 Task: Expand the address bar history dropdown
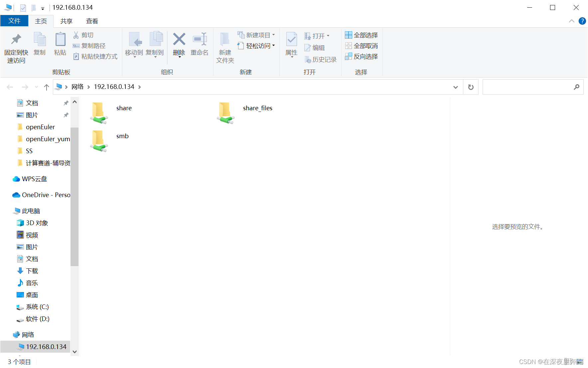tap(455, 87)
